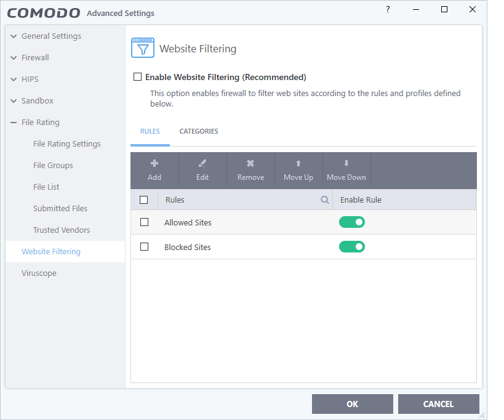
Task: Check the Allowed Sites rule checkbox
Action: point(145,222)
